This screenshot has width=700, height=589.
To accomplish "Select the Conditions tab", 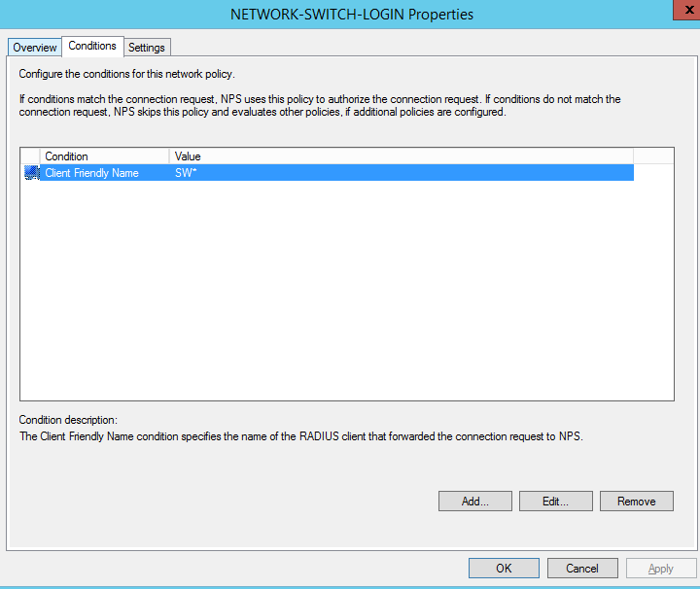I will [92, 46].
